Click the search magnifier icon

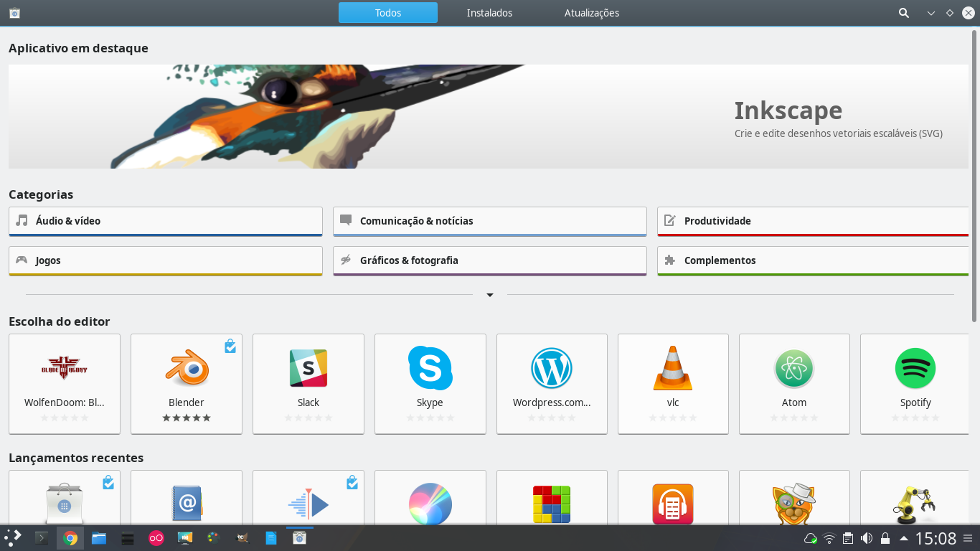pos(904,13)
